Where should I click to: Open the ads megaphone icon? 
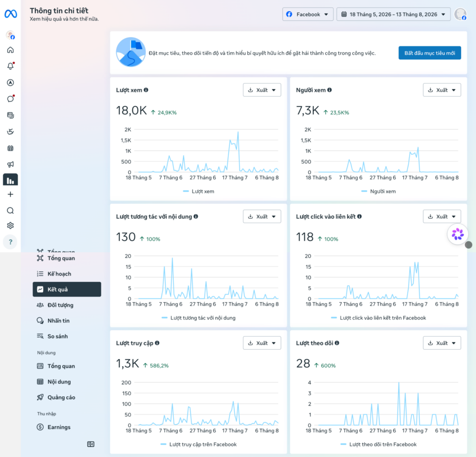[x=10, y=164]
